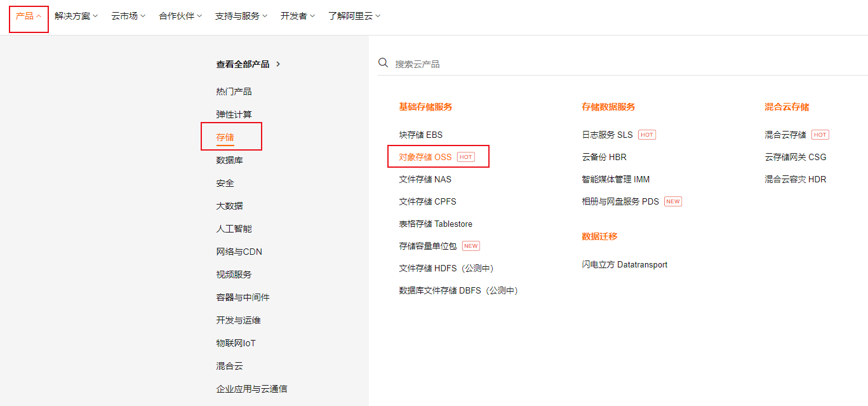The width and height of the screenshot is (868, 406).
Task: Open 文件存储 HDFS (公测中)
Action: [446, 268]
